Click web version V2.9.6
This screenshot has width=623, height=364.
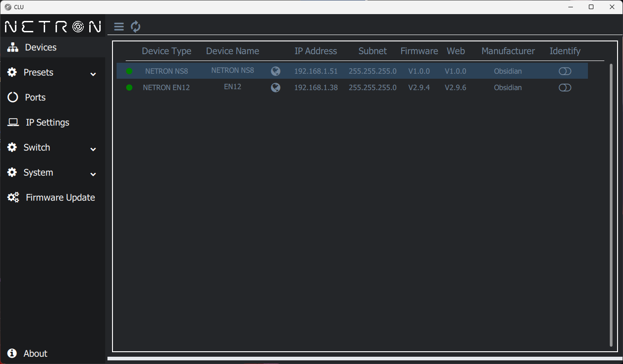point(455,87)
